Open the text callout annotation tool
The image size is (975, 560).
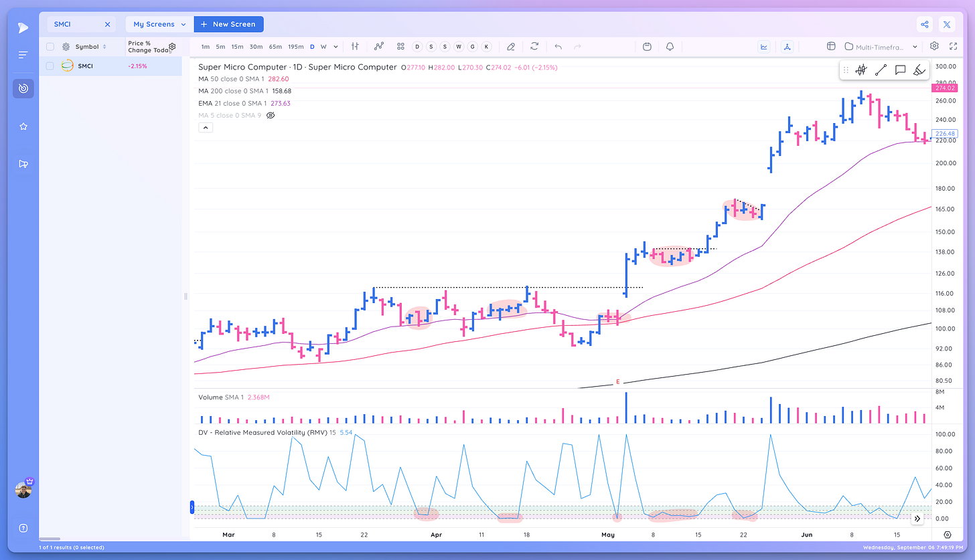tap(899, 70)
